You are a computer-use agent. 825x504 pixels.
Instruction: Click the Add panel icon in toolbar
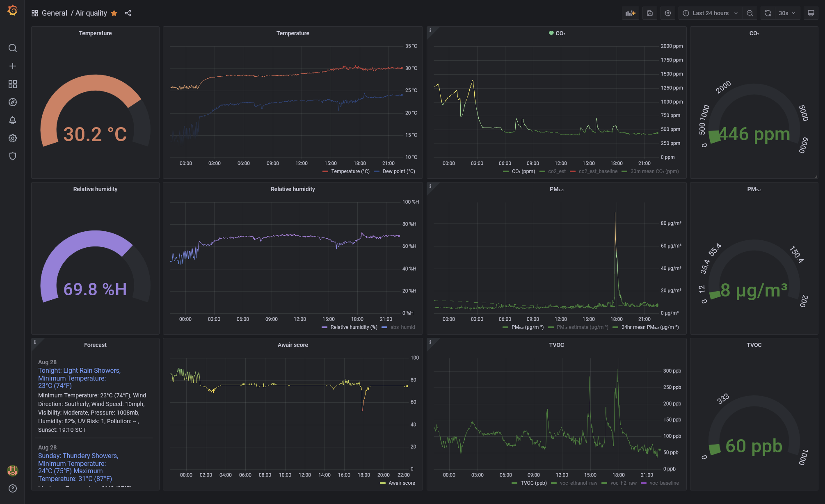[630, 13]
